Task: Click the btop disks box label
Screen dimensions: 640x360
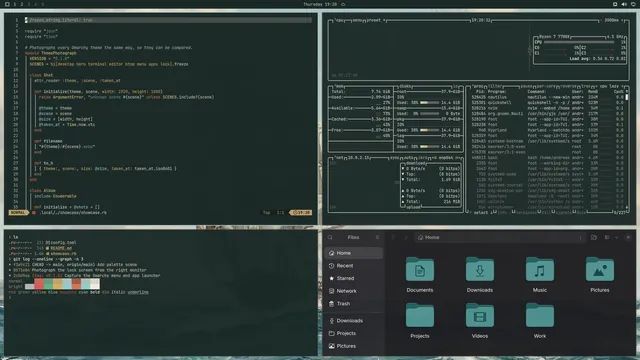Action: tap(406, 87)
